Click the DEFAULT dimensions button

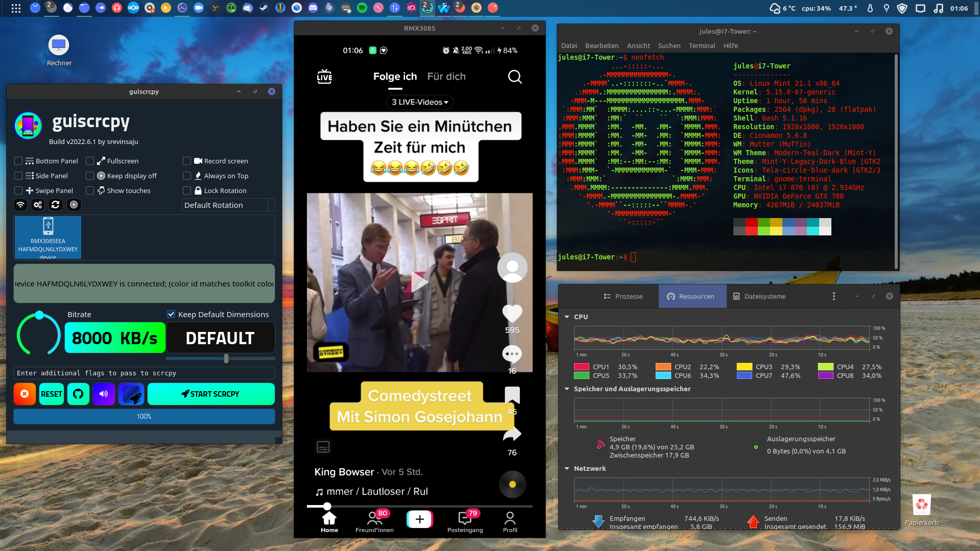pos(220,338)
